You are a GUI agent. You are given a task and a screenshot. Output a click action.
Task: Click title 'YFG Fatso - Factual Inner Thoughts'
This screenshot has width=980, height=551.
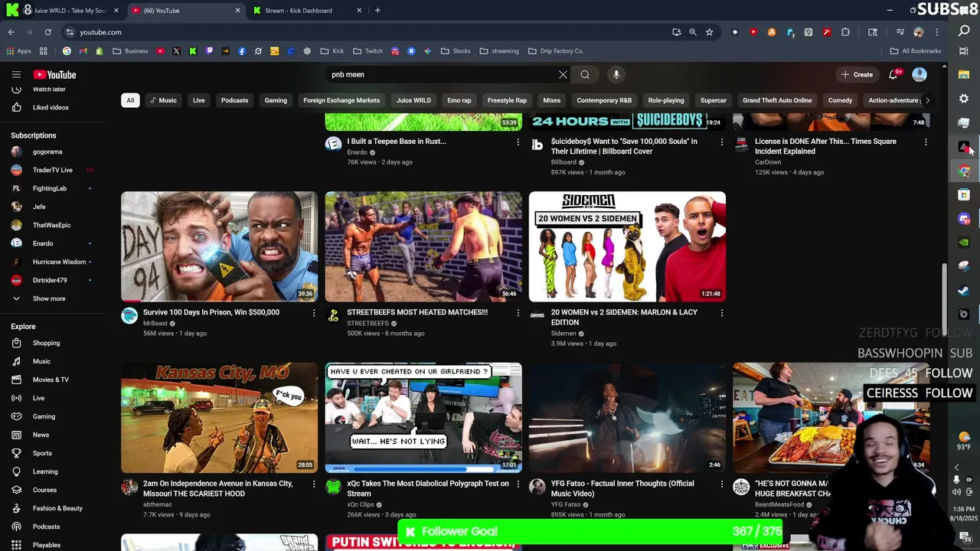pyautogui.click(x=622, y=488)
